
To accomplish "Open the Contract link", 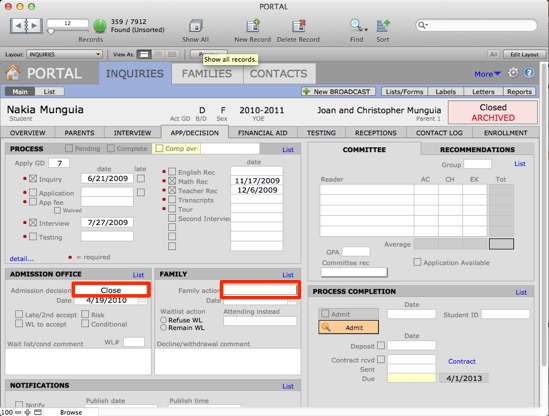I will pos(461,361).
